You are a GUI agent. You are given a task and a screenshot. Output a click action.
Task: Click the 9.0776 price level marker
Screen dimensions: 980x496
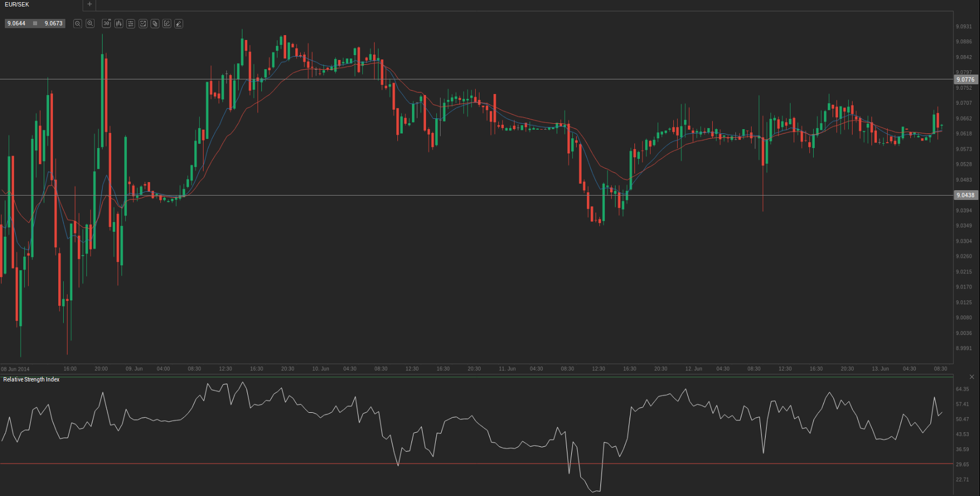click(965, 79)
